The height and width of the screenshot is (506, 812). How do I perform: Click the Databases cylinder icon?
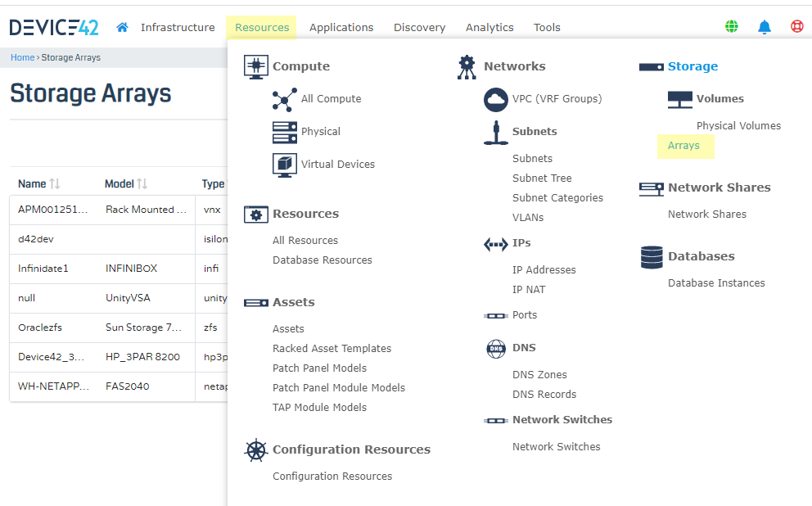(x=652, y=257)
